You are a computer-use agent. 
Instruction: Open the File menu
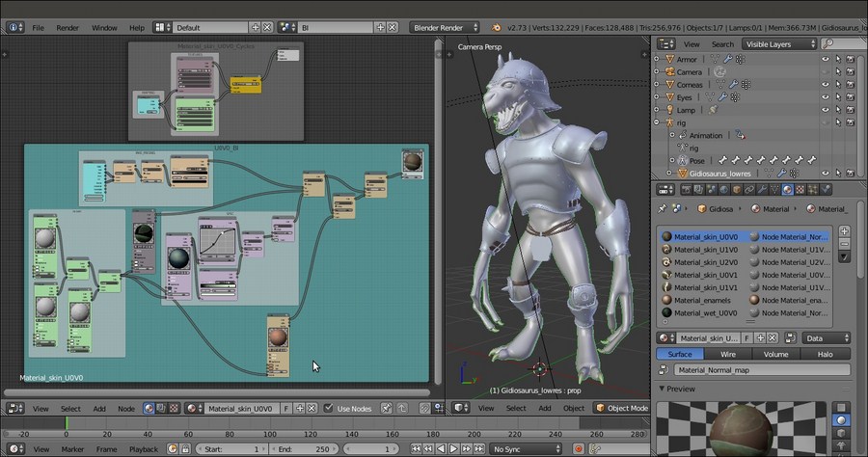click(39, 27)
